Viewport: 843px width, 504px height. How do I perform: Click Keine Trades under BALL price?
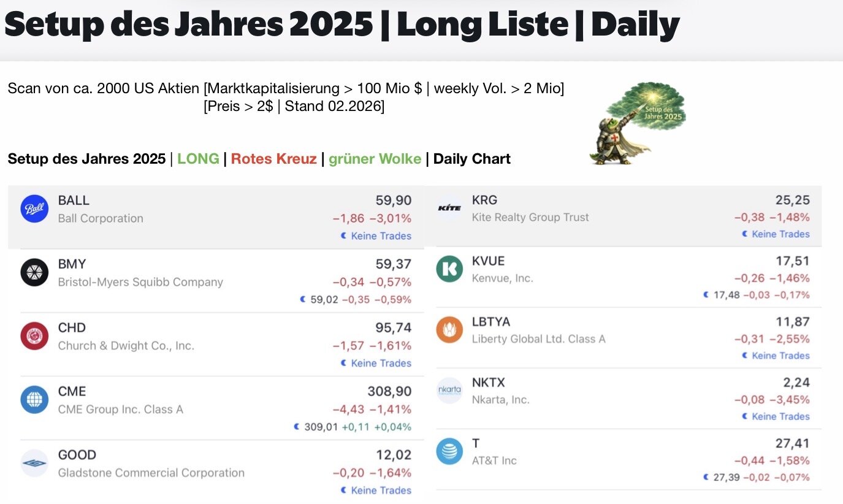381,236
